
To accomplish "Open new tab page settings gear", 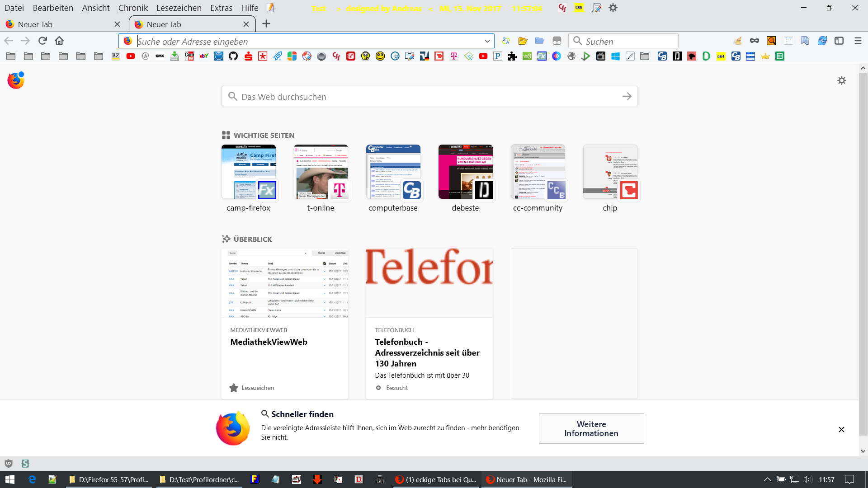I will (841, 80).
